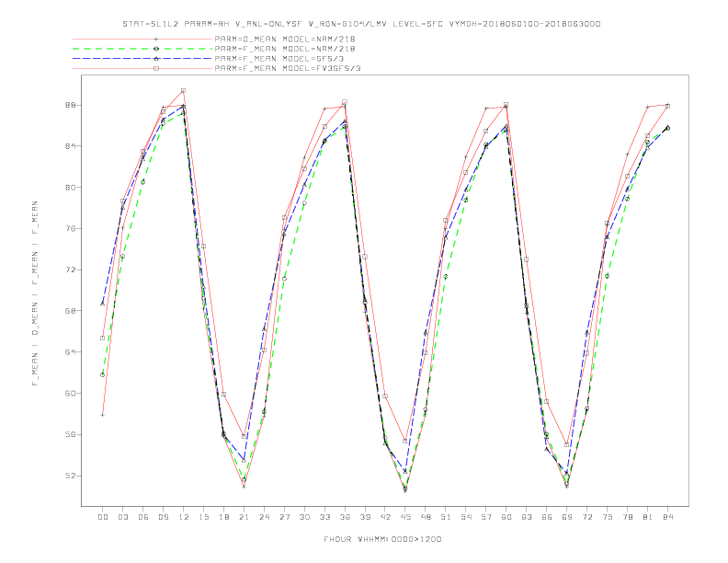Click the x-axis tick label 15
This screenshot has height=563, width=728.
203,517
